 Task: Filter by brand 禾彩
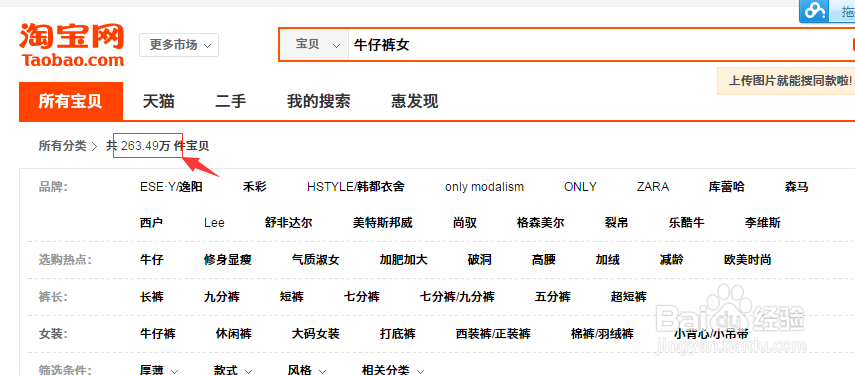[255, 188]
